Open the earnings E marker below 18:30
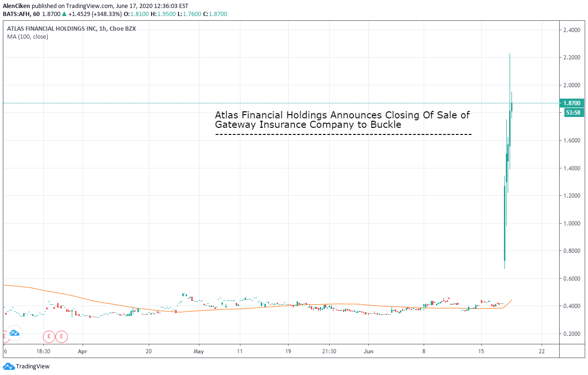This screenshot has height=375, width=588. click(49, 337)
